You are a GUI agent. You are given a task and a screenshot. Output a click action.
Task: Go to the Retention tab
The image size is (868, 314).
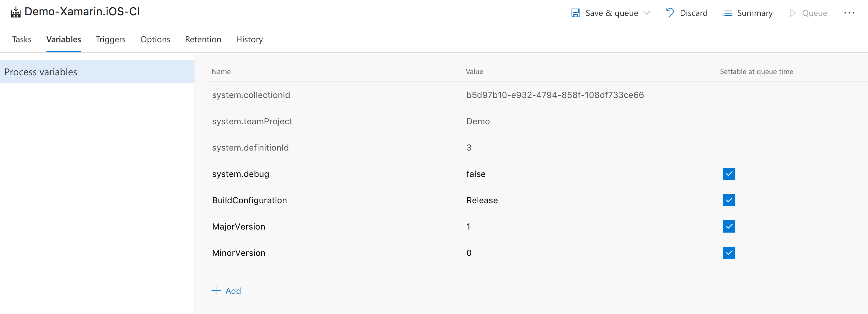click(x=203, y=39)
